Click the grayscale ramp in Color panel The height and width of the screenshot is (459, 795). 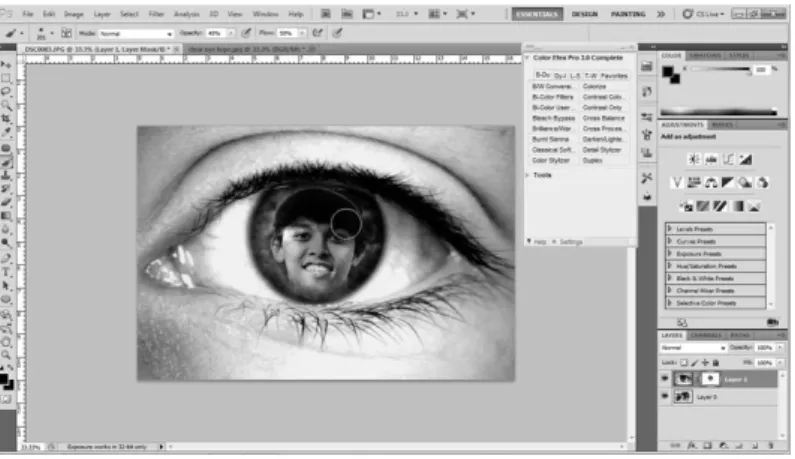click(x=718, y=112)
